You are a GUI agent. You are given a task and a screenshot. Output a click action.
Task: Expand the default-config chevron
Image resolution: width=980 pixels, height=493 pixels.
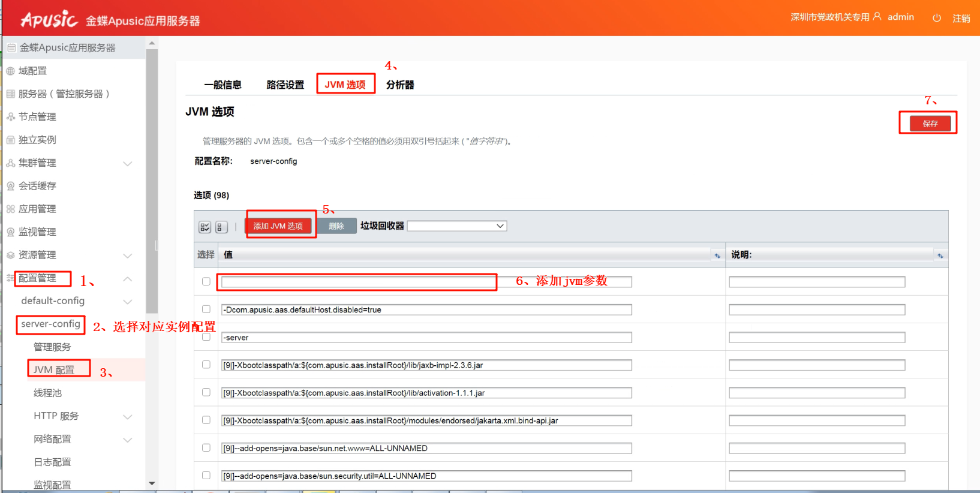pyautogui.click(x=127, y=302)
